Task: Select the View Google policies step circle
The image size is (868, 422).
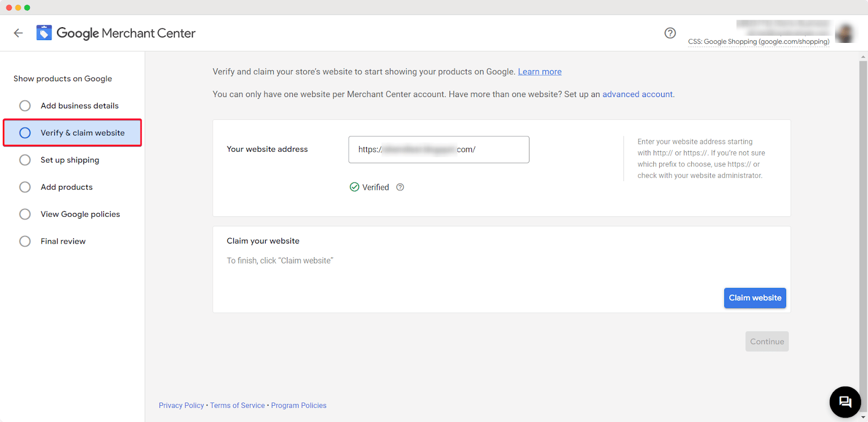Action: pos(25,214)
